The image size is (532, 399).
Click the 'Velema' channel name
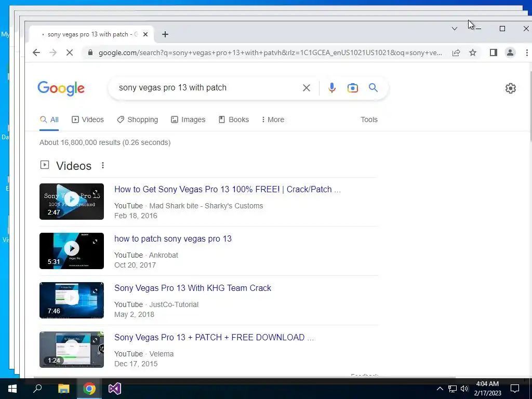click(x=162, y=354)
